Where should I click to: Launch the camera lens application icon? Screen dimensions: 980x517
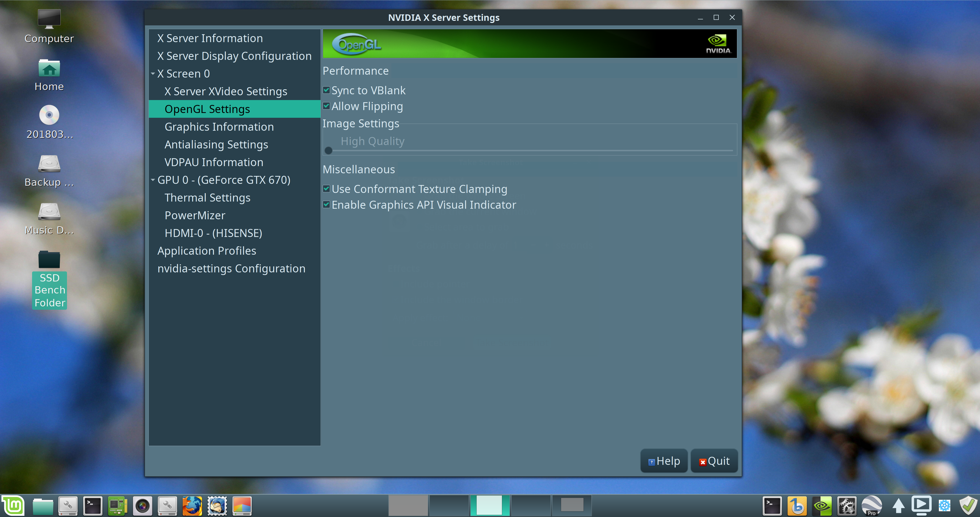pyautogui.click(x=142, y=506)
